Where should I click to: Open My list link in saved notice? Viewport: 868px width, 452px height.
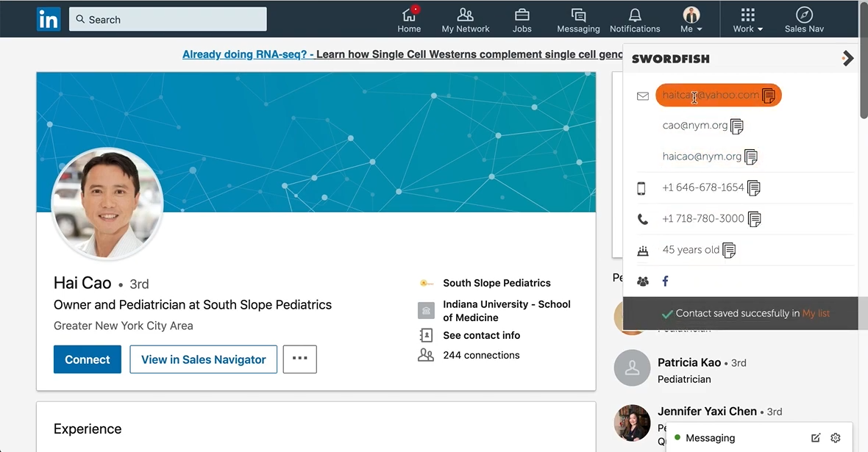(x=816, y=313)
